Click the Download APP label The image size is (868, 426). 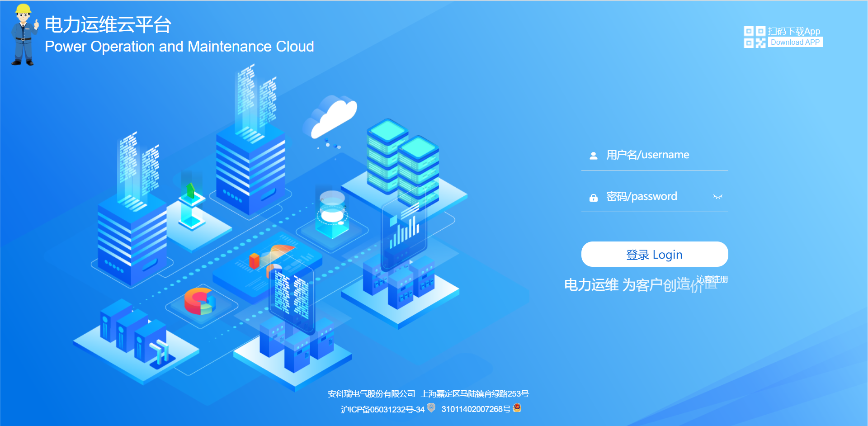(x=795, y=43)
